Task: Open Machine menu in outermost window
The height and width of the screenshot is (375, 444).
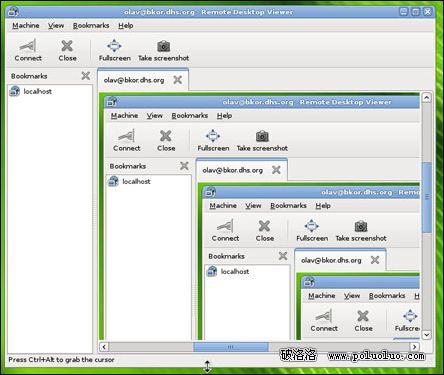Action: pos(26,25)
